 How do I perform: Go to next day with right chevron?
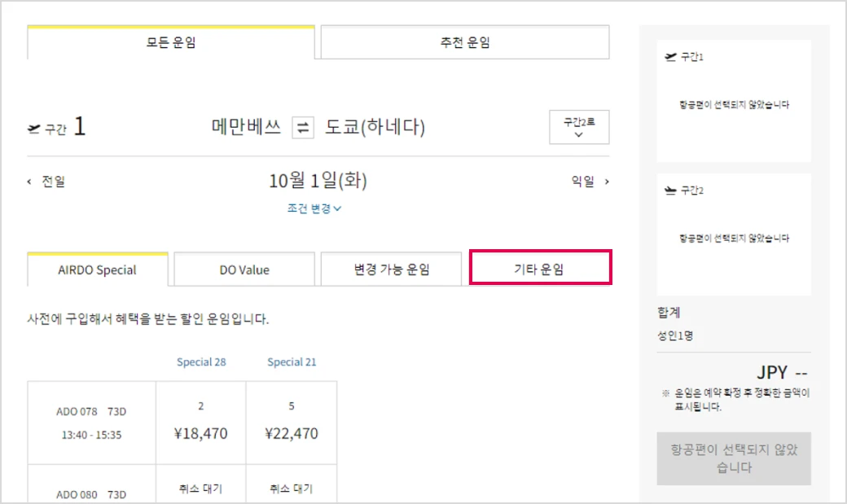pos(607,182)
